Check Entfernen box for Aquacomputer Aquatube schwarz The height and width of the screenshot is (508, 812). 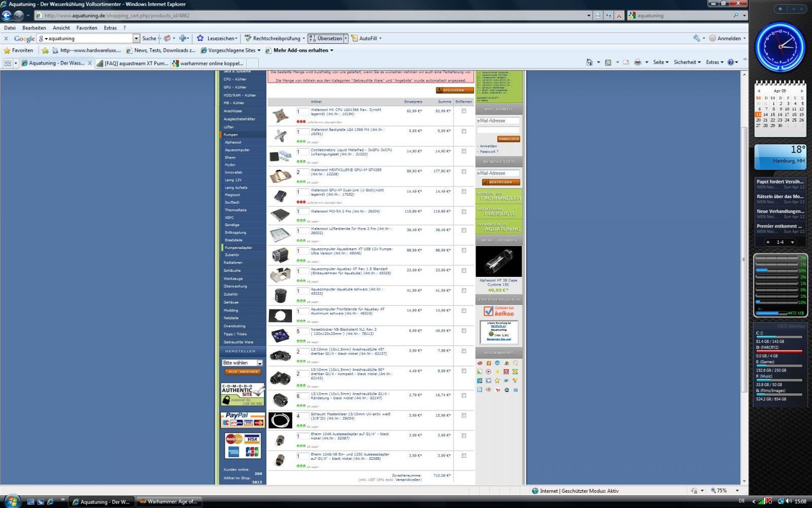pos(463,291)
